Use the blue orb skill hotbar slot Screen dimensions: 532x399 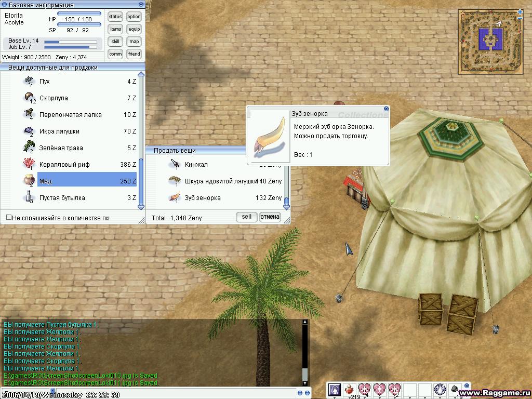tap(440, 390)
